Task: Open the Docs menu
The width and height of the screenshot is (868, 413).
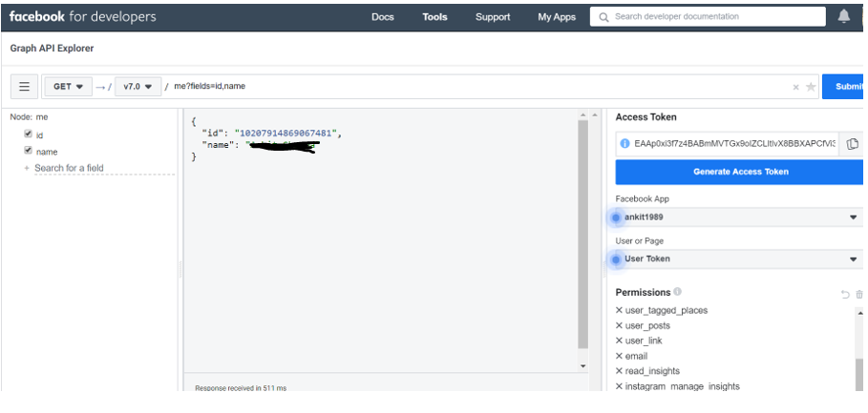Action: (383, 17)
